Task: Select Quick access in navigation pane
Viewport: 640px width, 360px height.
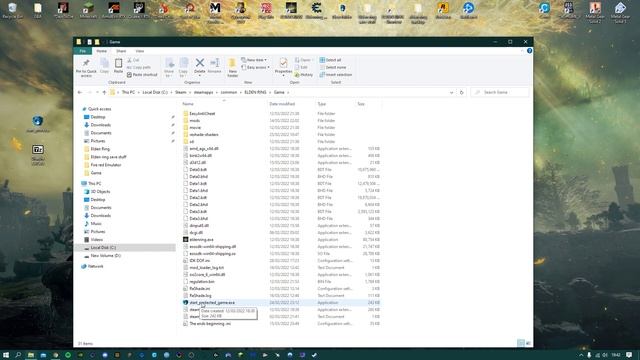Action: pyautogui.click(x=99, y=109)
